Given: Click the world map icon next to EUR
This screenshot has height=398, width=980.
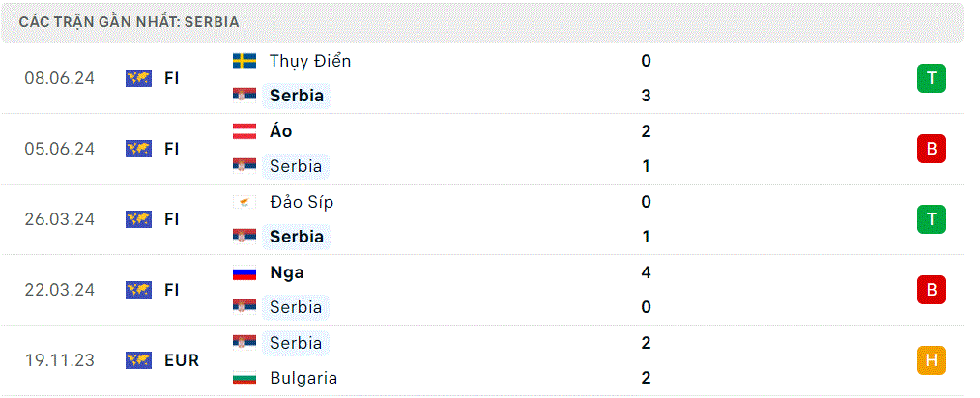Looking at the screenshot, I should 139,360.
